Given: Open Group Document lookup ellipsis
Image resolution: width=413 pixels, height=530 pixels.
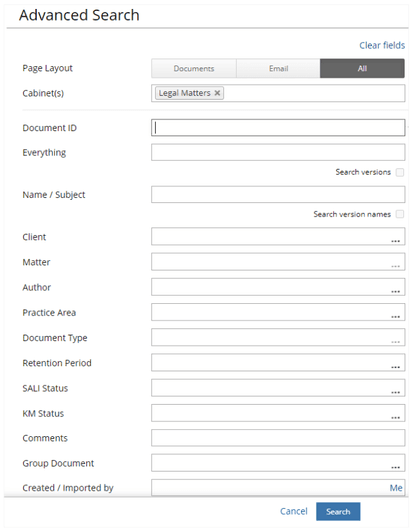Looking at the screenshot, I should [395, 467].
